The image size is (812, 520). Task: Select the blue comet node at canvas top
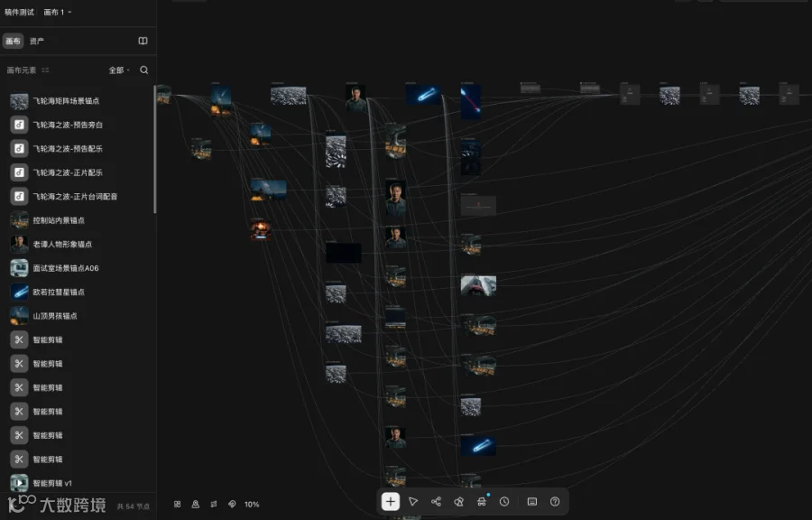(x=424, y=95)
